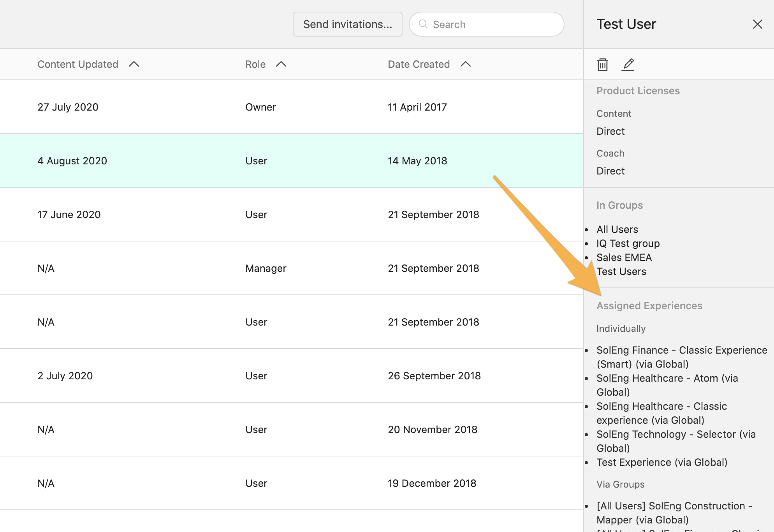
Task: Open the row created 20 November 2018
Action: (x=292, y=430)
